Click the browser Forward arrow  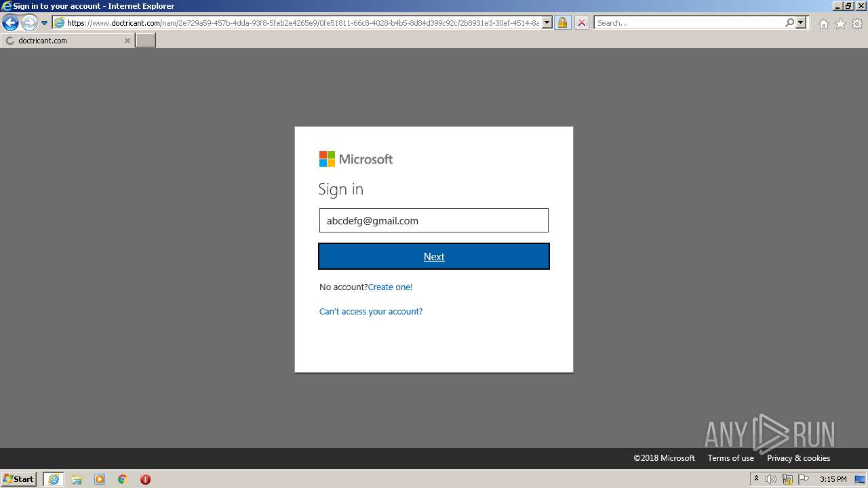(x=29, y=23)
